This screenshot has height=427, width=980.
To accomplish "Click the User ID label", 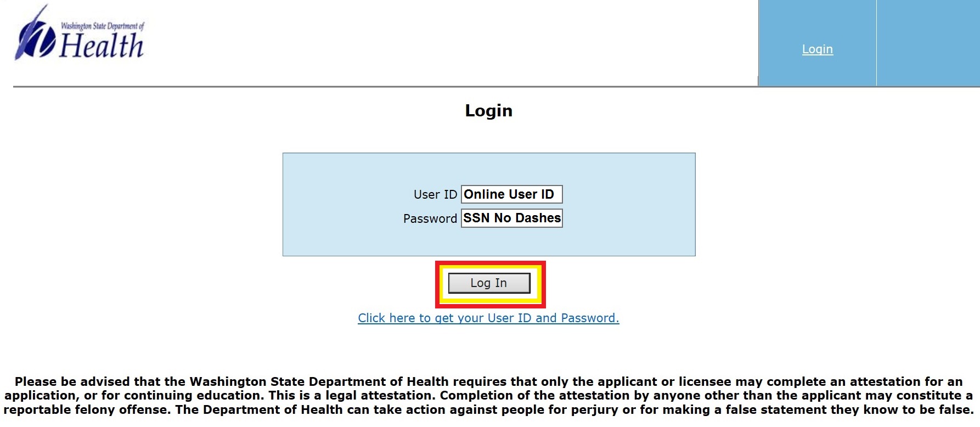I will (x=435, y=195).
